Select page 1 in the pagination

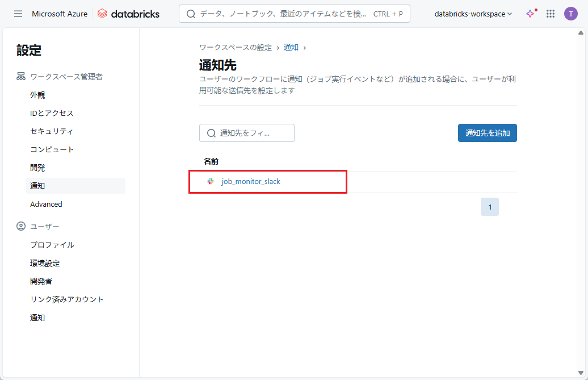[489, 207]
